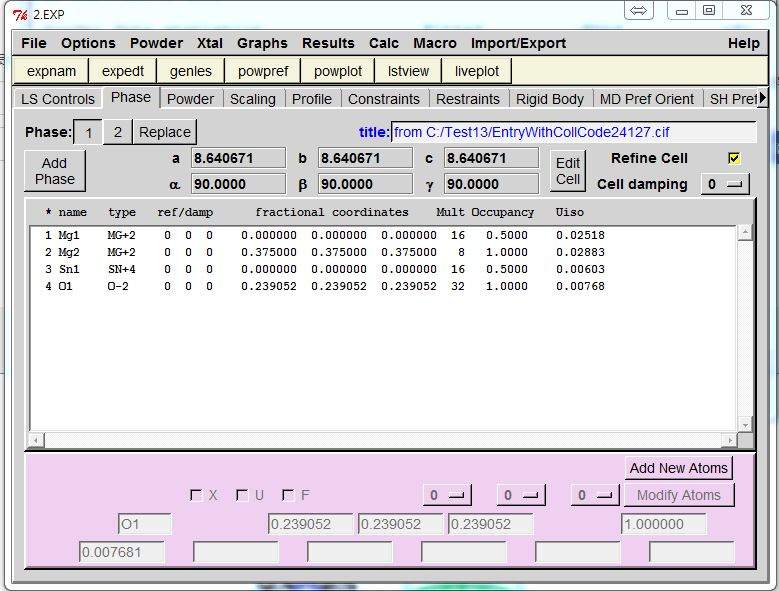Click the Add New Atoms button
Viewport: 779px width, 591px height.
point(678,468)
